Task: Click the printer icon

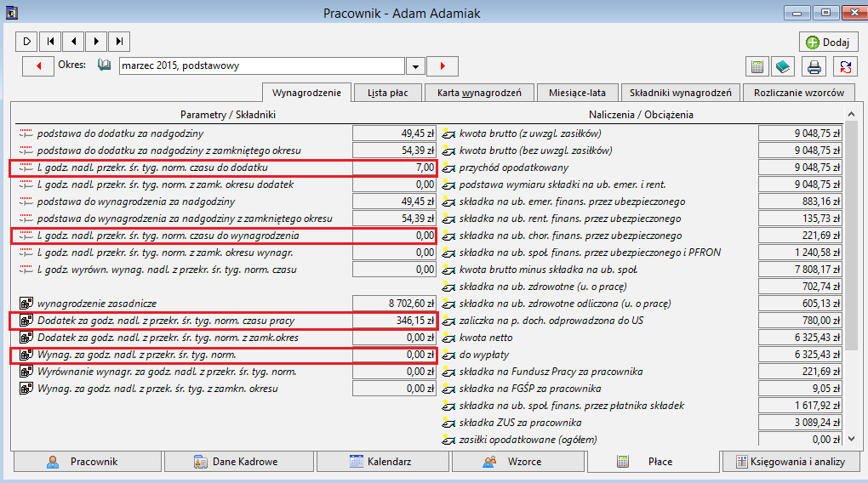Action: (814, 67)
